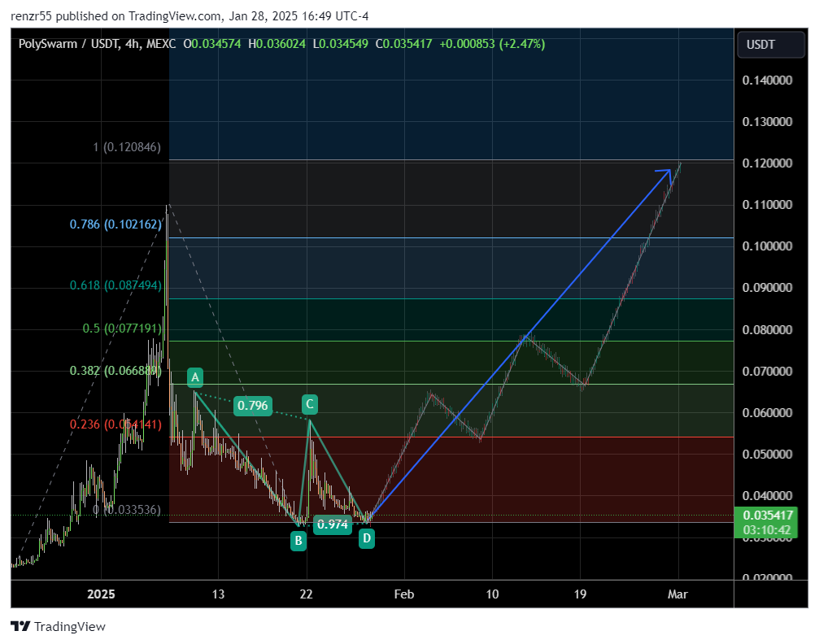Click the 0.236 Fibonacci level label
This screenshot has height=644, width=819.
coord(115,424)
